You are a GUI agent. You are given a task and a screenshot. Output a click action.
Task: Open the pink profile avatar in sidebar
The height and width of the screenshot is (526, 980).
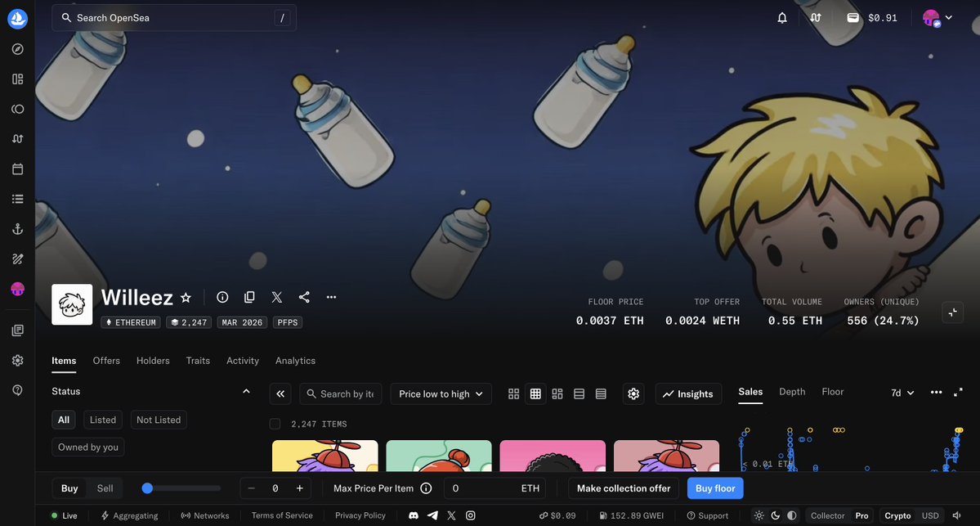click(x=17, y=289)
